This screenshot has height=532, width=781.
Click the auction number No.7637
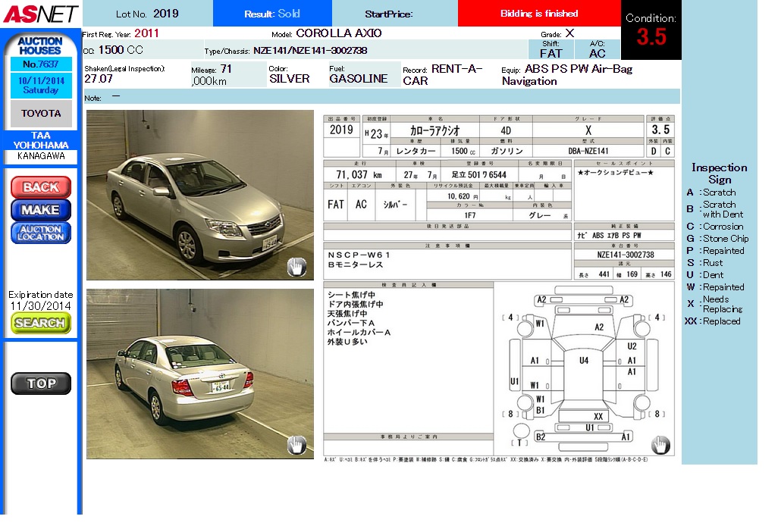[x=41, y=64]
